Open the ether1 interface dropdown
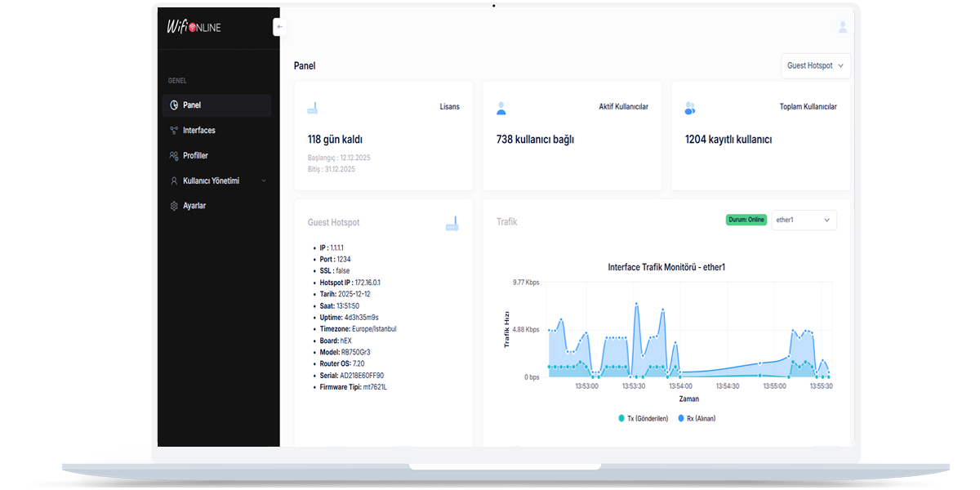The height and width of the screenshot is (490, 980). [804, 220]
